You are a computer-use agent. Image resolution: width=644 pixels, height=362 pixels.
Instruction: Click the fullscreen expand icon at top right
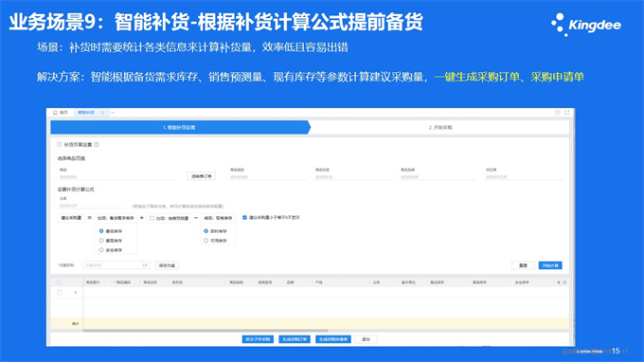click(566, 112)
